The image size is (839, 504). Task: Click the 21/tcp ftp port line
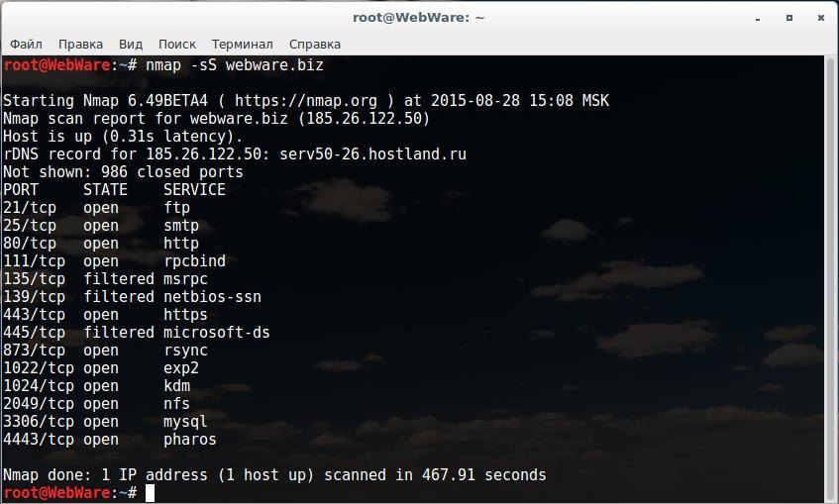coord(96,208)
